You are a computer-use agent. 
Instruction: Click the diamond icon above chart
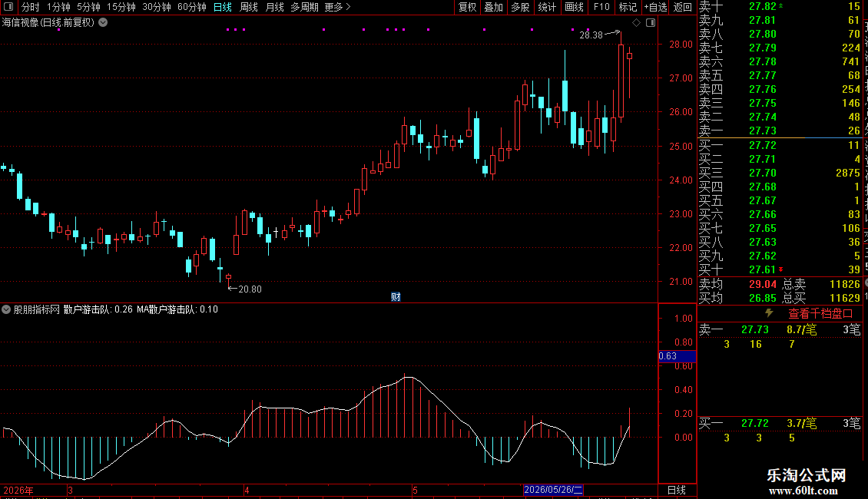(636, 23)
